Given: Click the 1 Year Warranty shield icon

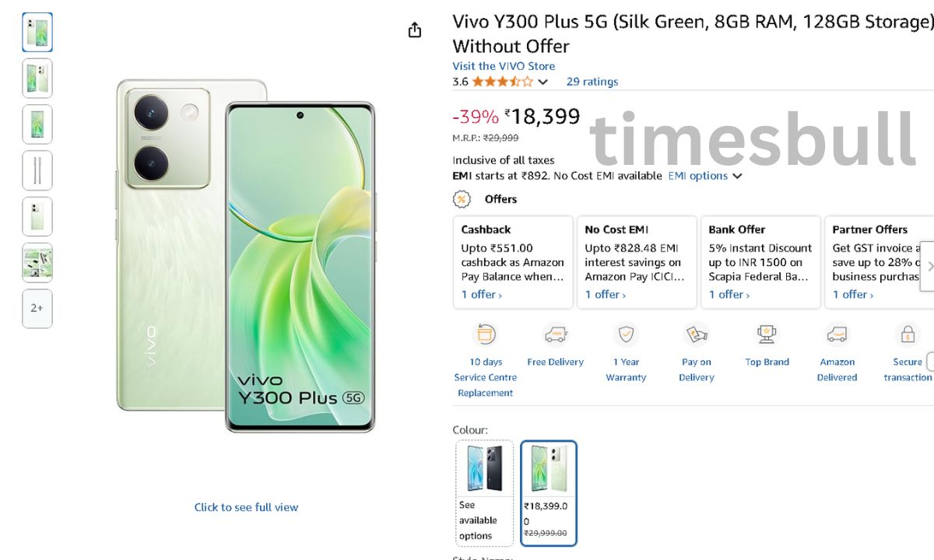Looking at the screenshot, I should (626, 335).
